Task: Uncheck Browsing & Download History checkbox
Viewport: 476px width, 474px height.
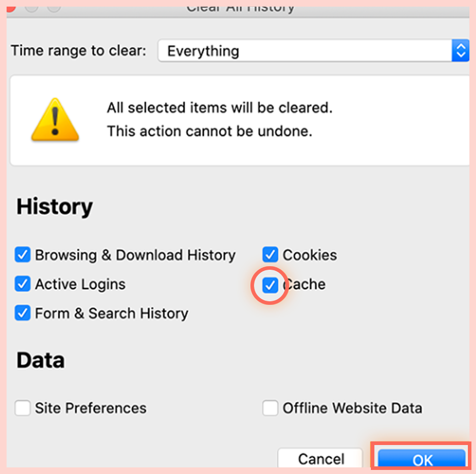Action: click(22, 255)
